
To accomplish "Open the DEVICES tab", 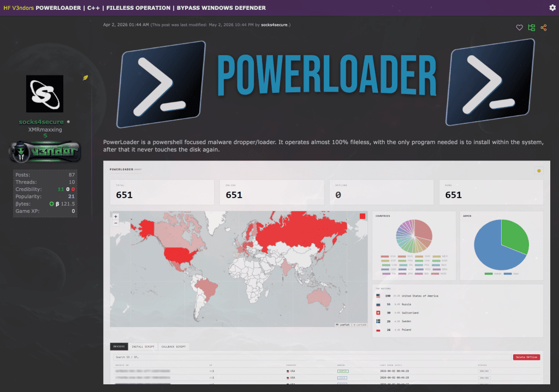I will (119, 346).
